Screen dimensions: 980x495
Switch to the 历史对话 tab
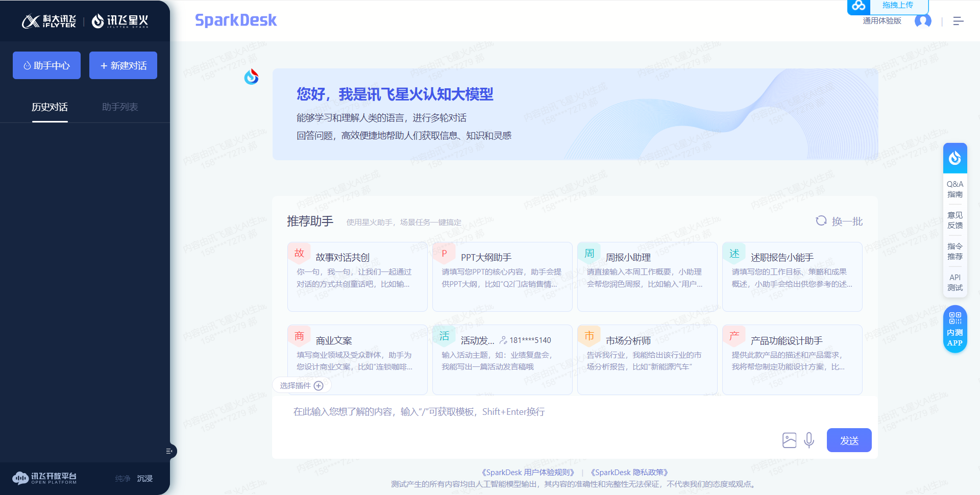50,107
